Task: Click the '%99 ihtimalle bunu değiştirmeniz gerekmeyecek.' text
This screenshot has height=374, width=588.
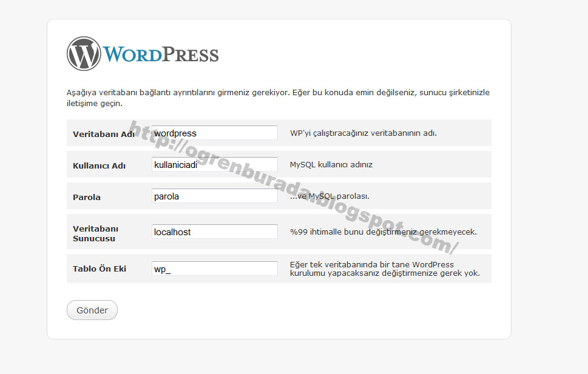Action: coord(384,232)
